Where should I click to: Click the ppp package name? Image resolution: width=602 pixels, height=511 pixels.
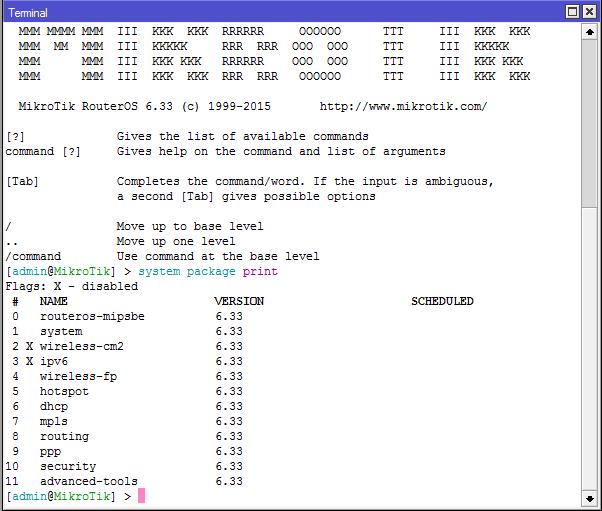tap(50, 452)
